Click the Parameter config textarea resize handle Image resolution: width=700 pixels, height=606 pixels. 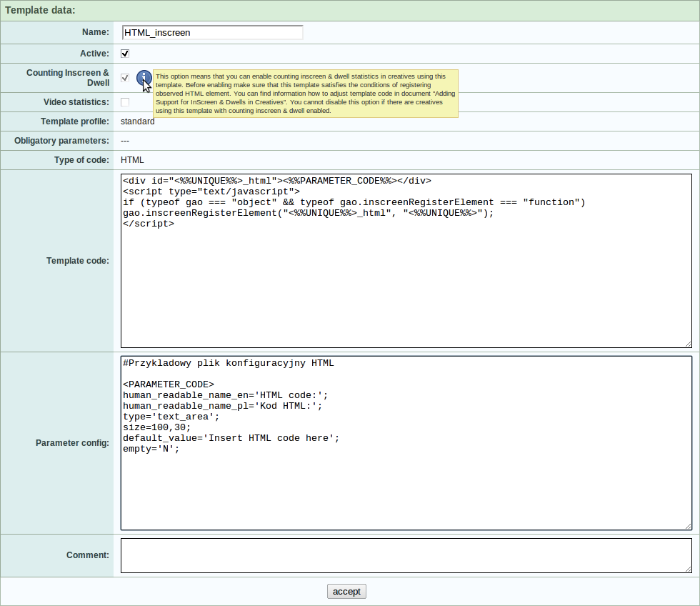(688, 527)
